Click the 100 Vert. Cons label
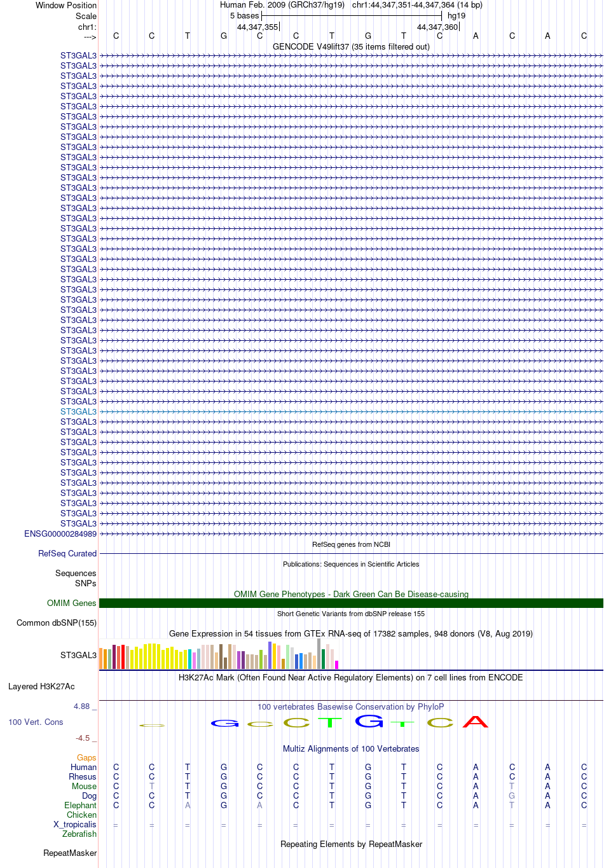Image resolution: width=604 pixels, height=868 pixels. point(36,722)
